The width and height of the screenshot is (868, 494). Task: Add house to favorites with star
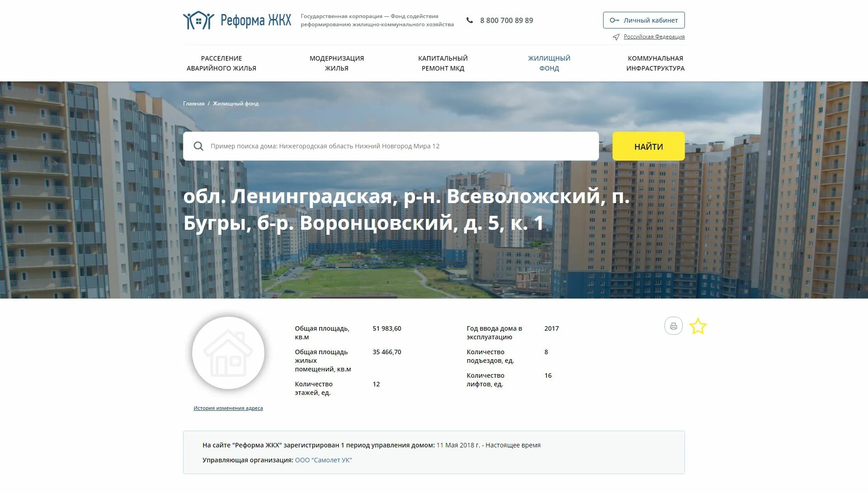[x=698, y=326]
